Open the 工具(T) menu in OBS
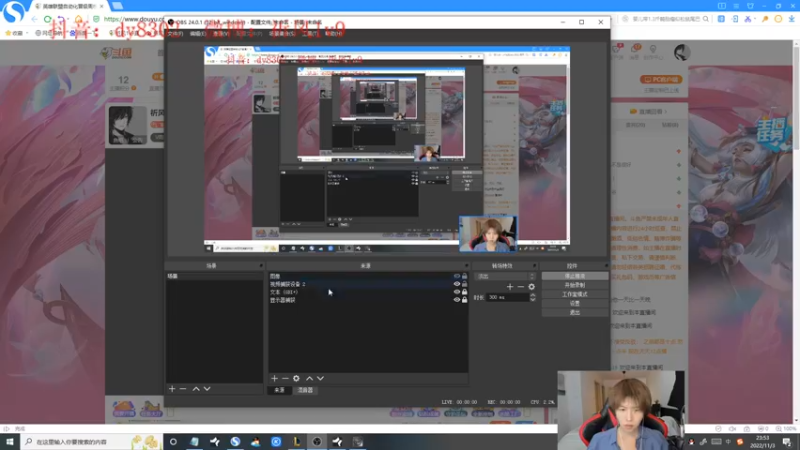This screenshot has height=450, width=800. 309,34
